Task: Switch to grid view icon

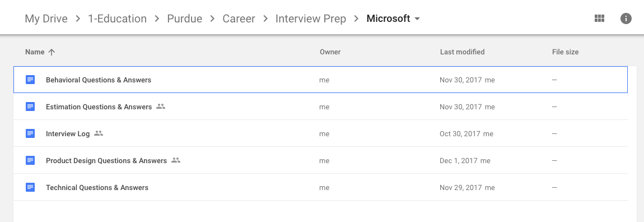Action: tap(599, 18)
